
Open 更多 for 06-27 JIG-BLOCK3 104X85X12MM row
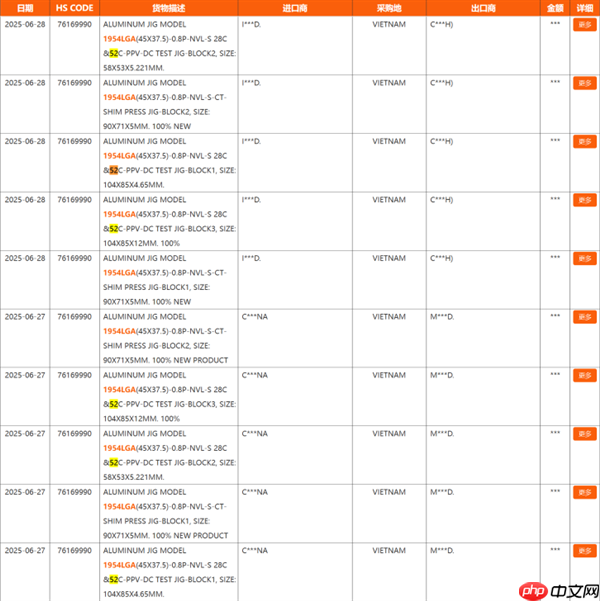(584, 376)
